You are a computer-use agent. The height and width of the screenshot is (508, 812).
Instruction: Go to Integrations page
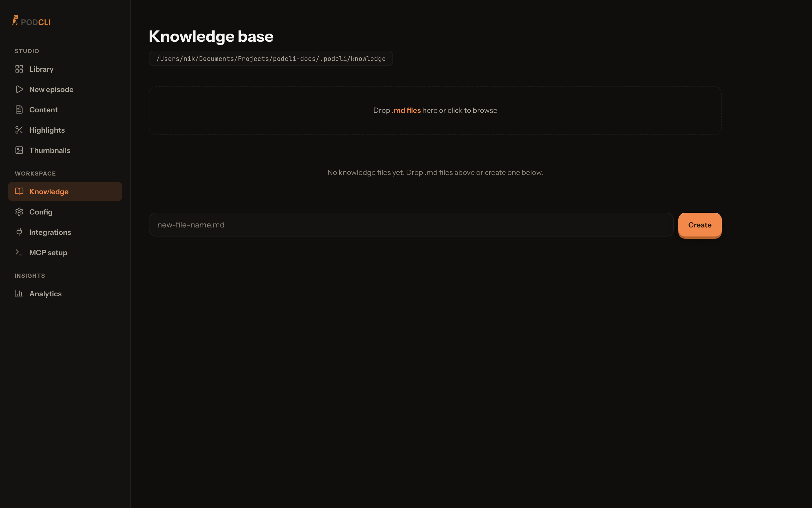coord(65,232)
